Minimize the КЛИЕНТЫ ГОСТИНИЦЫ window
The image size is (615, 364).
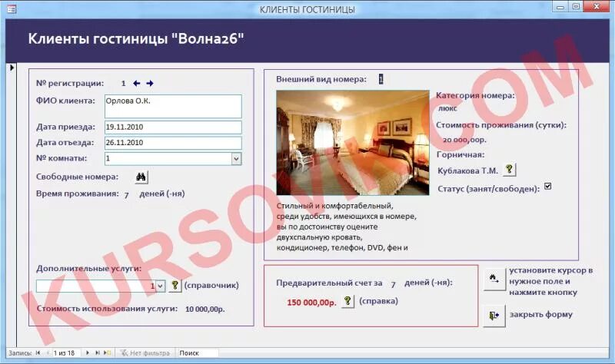pos(560,7)
